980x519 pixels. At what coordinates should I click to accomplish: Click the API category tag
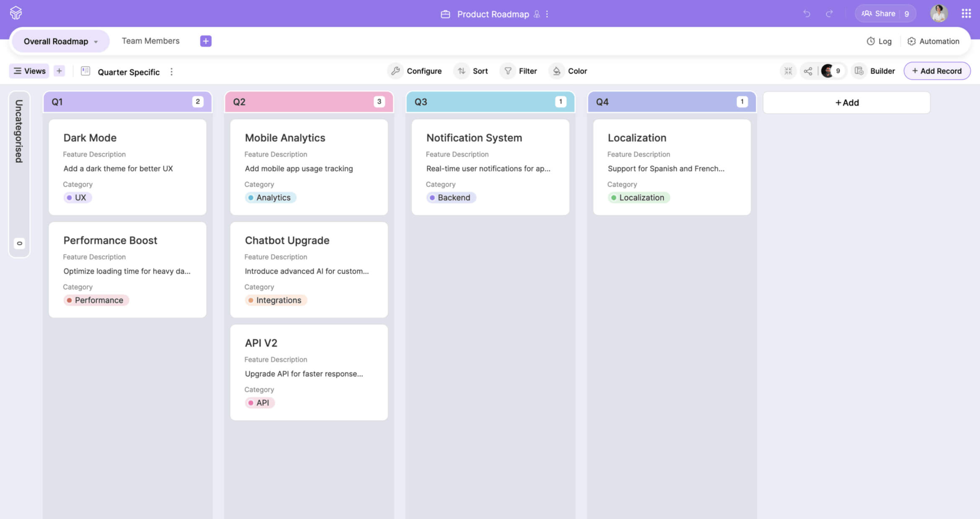click(x=259, y=403)
